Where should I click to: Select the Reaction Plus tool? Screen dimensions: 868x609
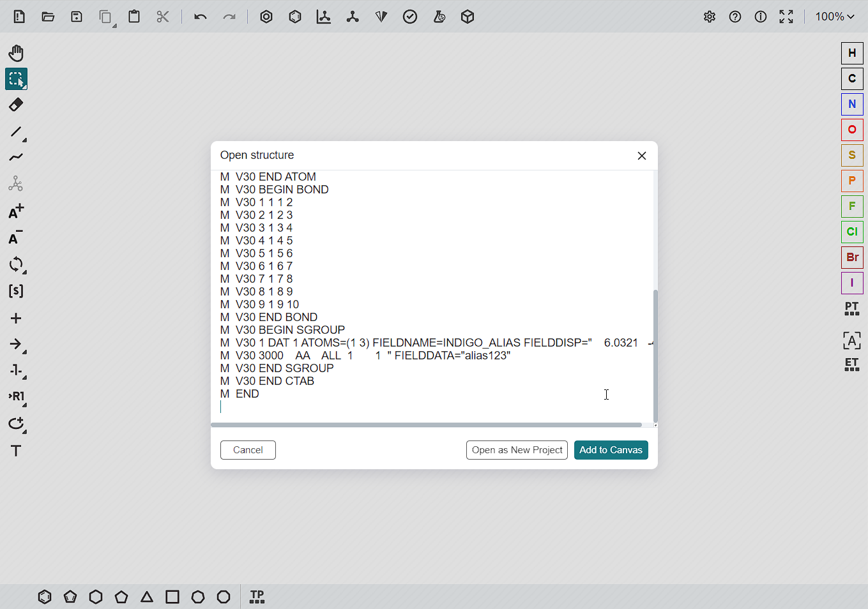[16, 318]
